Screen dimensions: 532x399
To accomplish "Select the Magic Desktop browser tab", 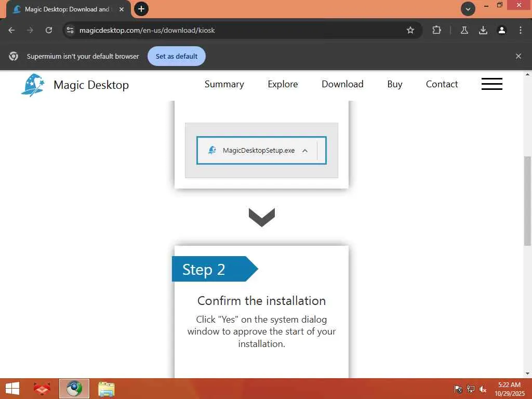I will [67, 9].
